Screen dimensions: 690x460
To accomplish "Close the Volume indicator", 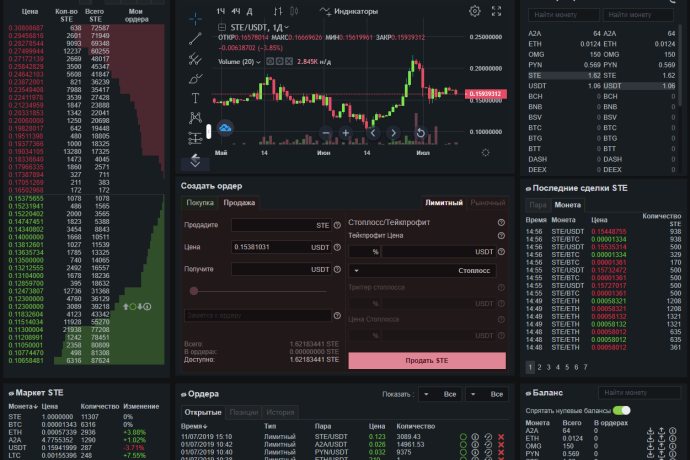I will (289, 62).
